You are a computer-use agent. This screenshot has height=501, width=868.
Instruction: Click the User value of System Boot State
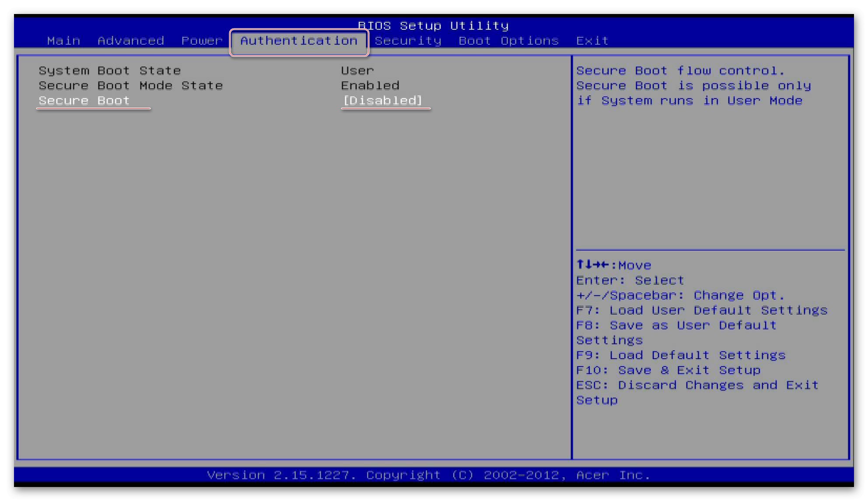click(x=357, y=71)
